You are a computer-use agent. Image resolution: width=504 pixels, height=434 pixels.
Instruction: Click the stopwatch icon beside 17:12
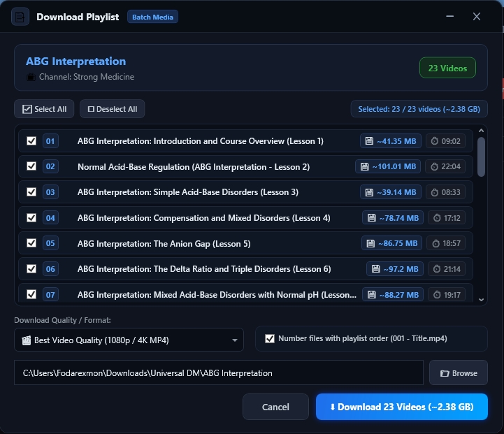437,218
